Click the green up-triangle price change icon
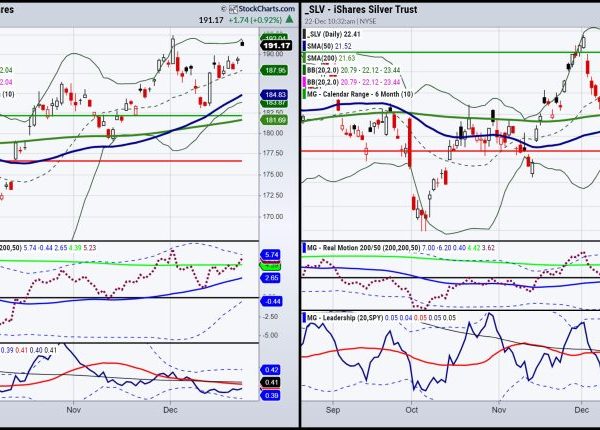Image resolution: width=600 pixels, height=430 pixels. tap(290, 19)
